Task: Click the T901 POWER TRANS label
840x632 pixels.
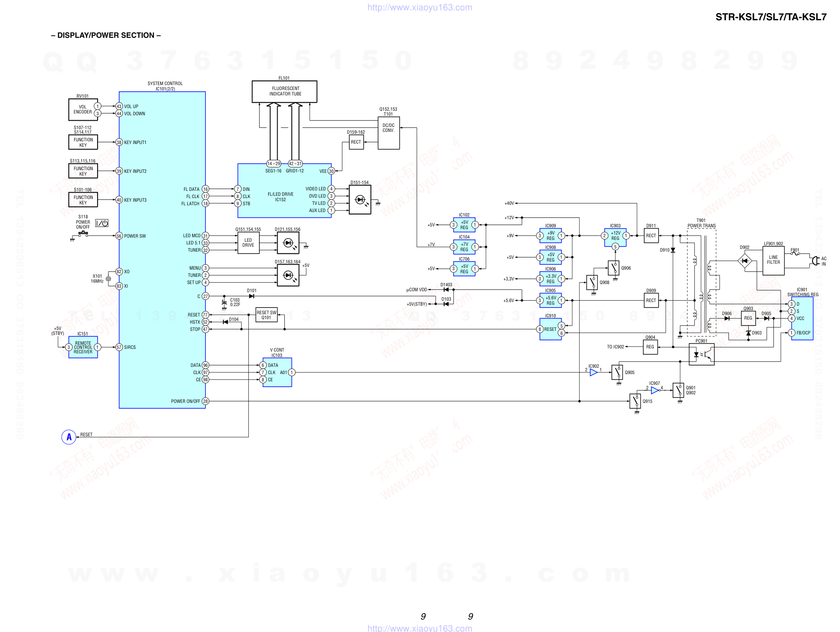Action: pos(701,223)
